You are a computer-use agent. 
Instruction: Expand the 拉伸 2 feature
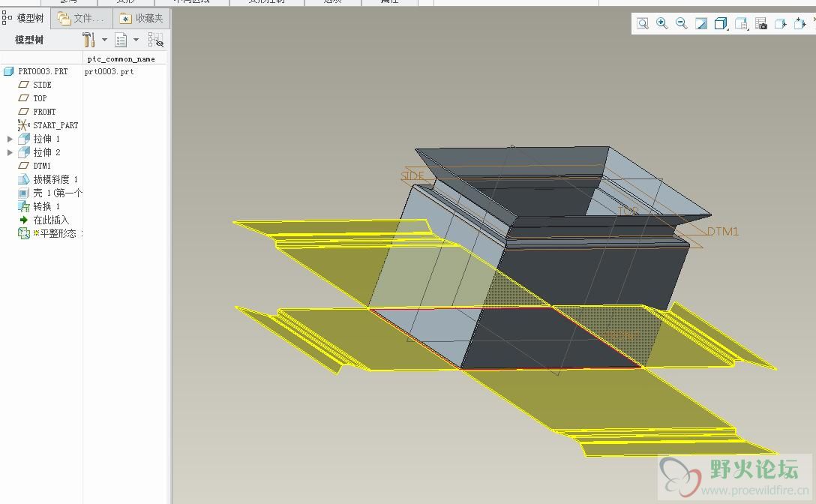click(x=10, y=152)
